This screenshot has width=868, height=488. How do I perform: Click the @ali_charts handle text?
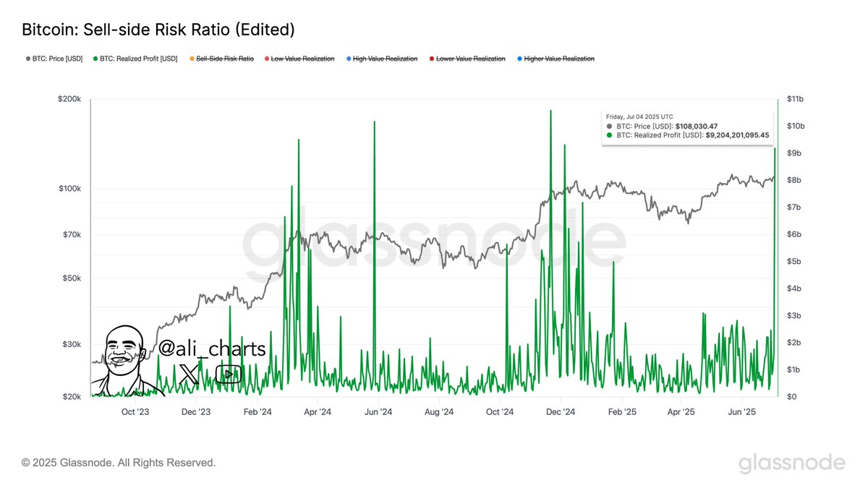tap(212, 348)
